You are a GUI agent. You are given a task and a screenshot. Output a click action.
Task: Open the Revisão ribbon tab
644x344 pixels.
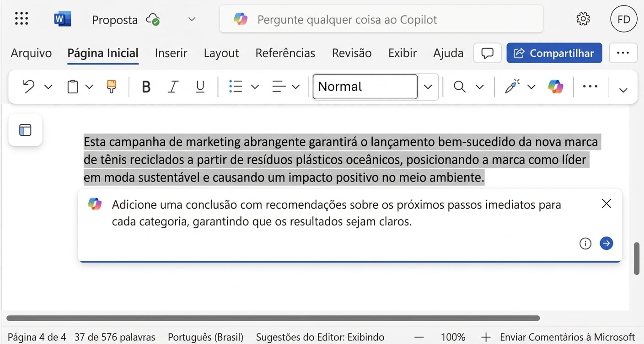(x=351, y=53)
